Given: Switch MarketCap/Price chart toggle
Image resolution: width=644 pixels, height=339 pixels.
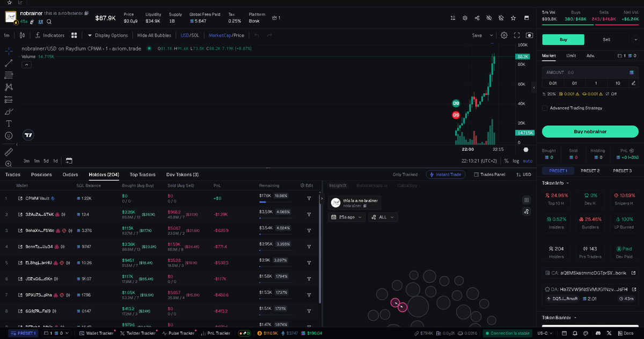Looking at the screenshot, I should click(226, 35).
